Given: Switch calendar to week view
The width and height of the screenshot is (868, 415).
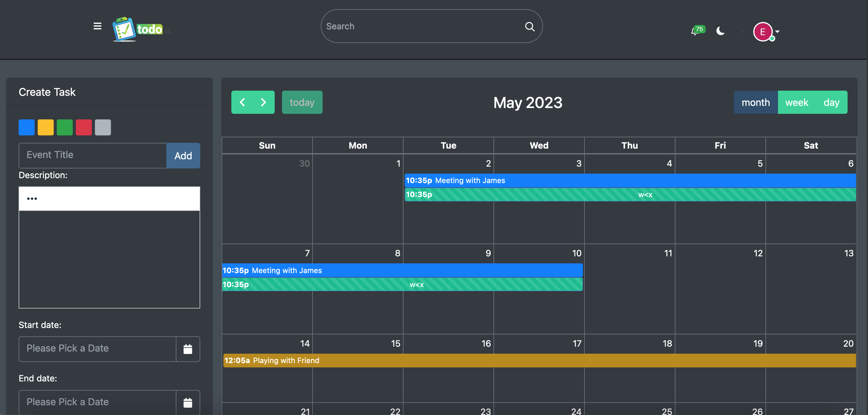Looking at the screenshot, I should pos(797,103).
